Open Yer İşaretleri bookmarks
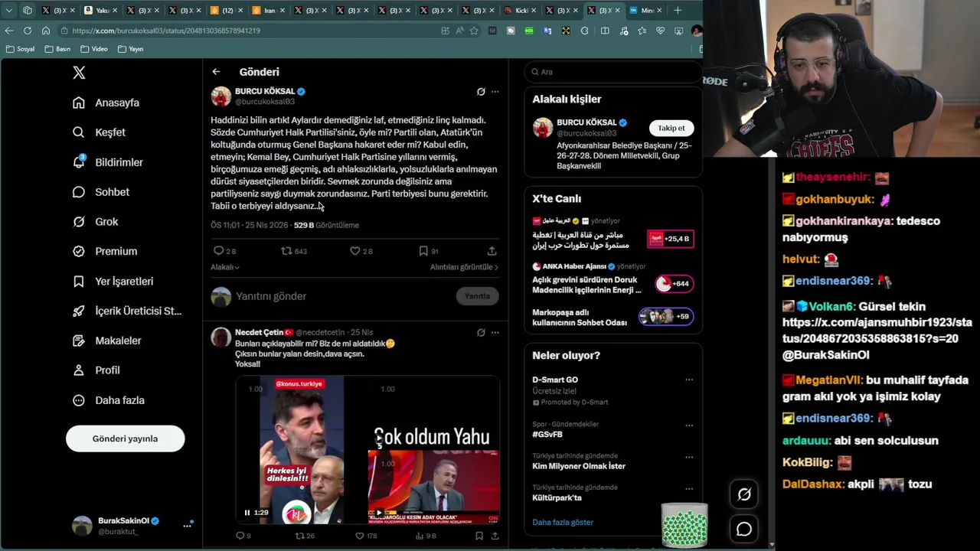The width and height of the screenshot is (980, 551). click(113, 281)
